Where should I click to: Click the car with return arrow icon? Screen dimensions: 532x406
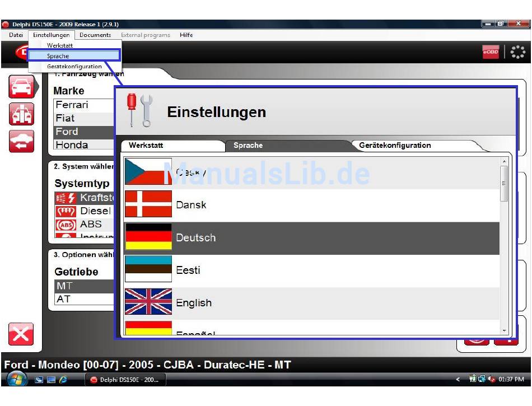[21, 141]
